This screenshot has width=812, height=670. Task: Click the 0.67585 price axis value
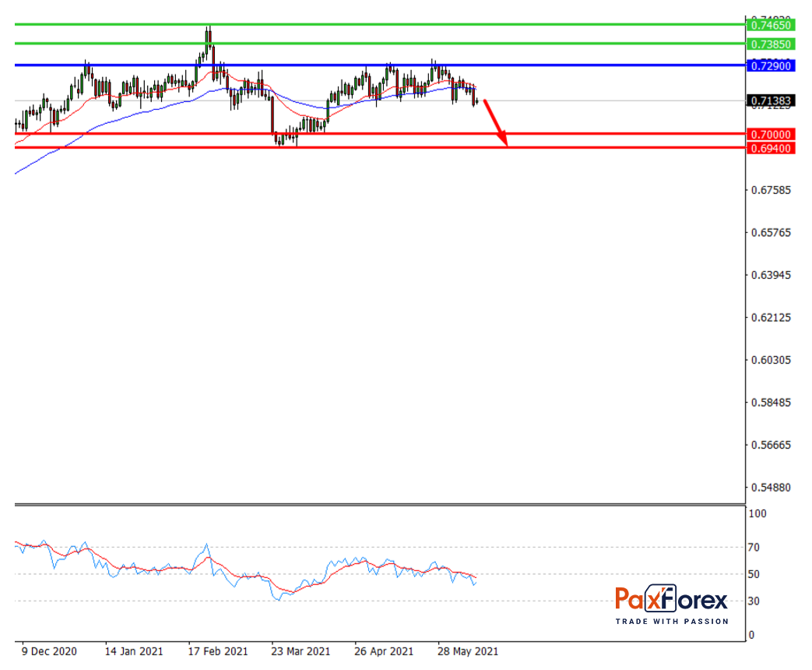[x=771, y=190]
